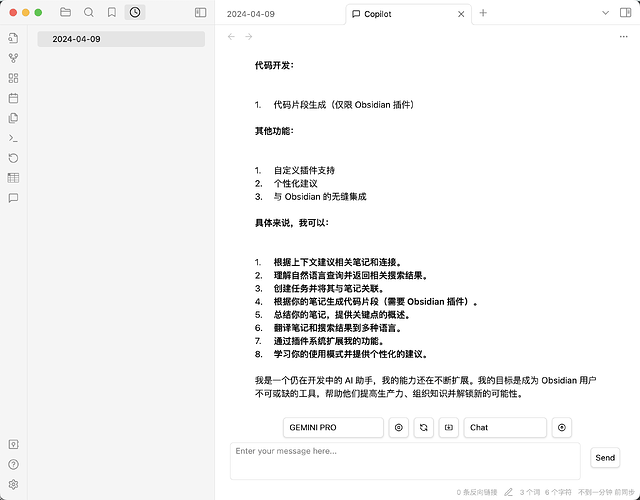This screenshot has width=640, height=500.
Task: Close the Copilot tab
Action: (461, 14)
